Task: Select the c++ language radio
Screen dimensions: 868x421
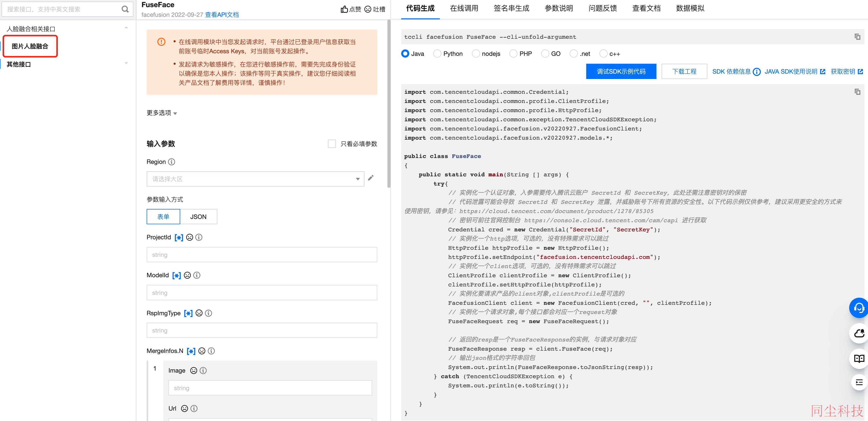Action: point(604,54)
